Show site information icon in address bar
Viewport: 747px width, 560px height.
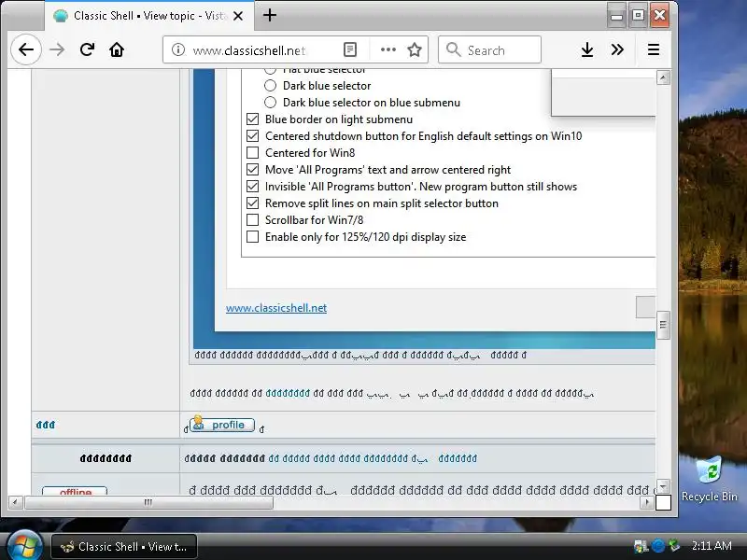click(x=177, y=49)
